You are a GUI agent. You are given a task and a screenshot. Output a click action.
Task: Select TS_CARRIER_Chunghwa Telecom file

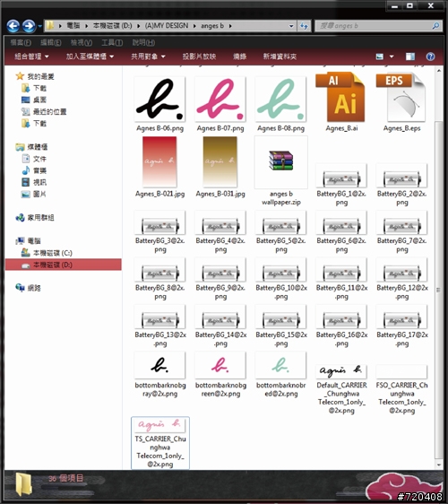point(159,443)
